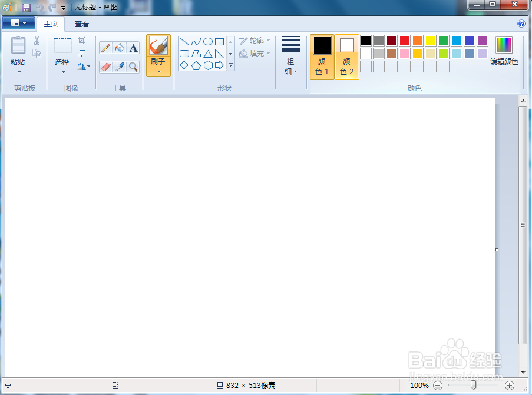Image resolution: width=532 pixels, height=395 pixels.
Task: Select the Text tool
Action: (x=133, y=48)
